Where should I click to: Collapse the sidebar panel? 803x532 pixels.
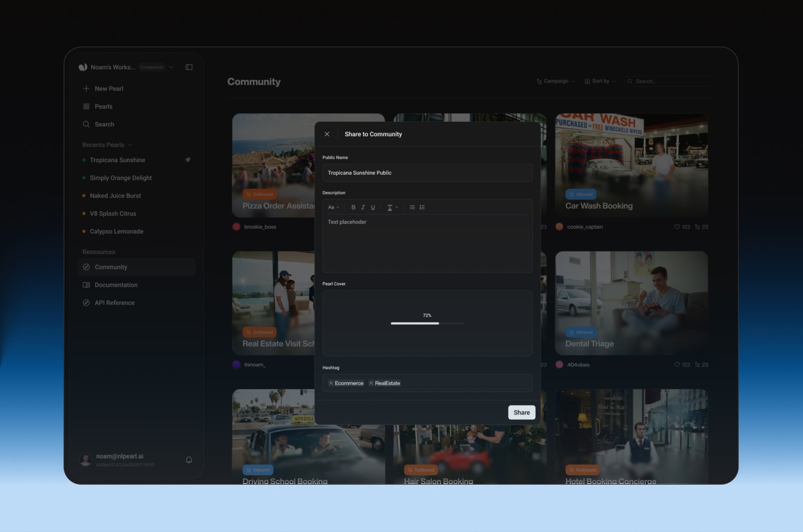[189, 67]
